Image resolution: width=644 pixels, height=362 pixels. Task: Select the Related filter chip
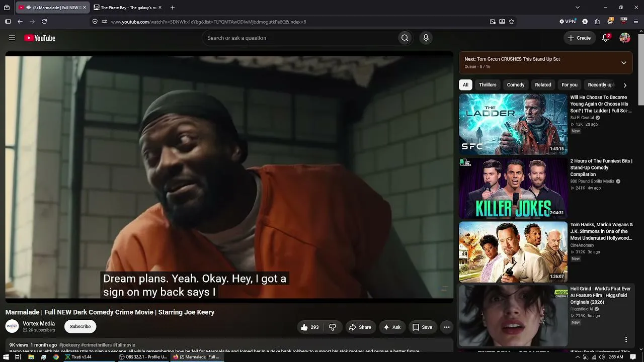pos(543,85)
